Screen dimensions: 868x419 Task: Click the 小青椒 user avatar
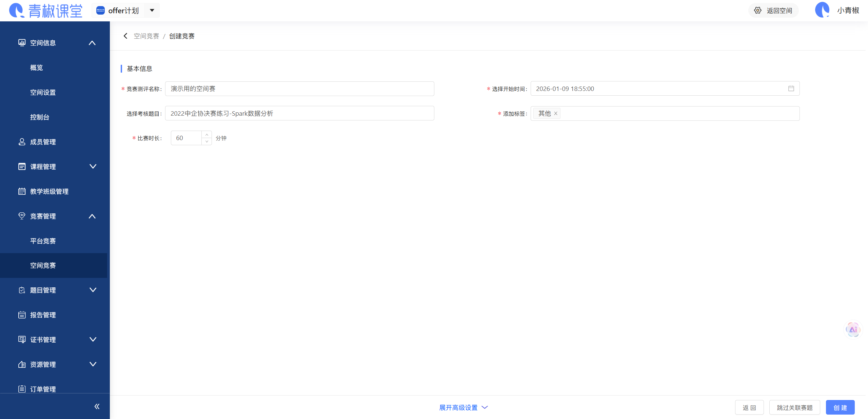822,10
